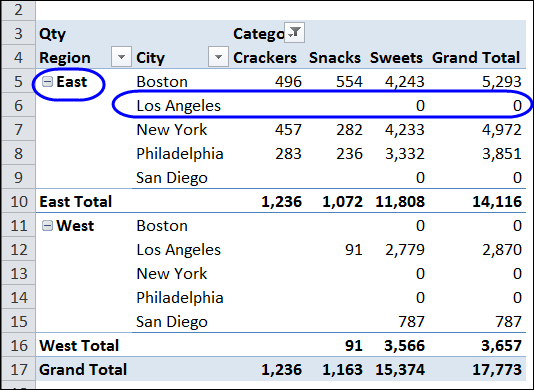
Task: Select the East Total row label
Action: 76,202
